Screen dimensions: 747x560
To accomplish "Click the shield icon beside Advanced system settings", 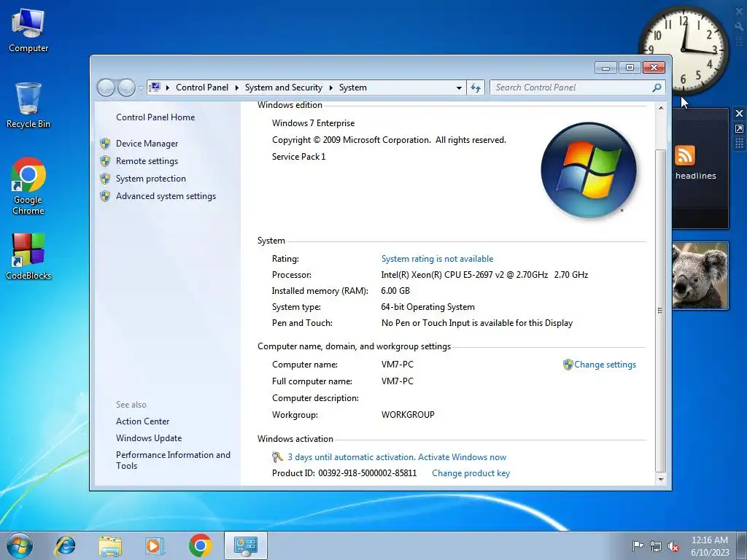I will [x=105, y=196].
